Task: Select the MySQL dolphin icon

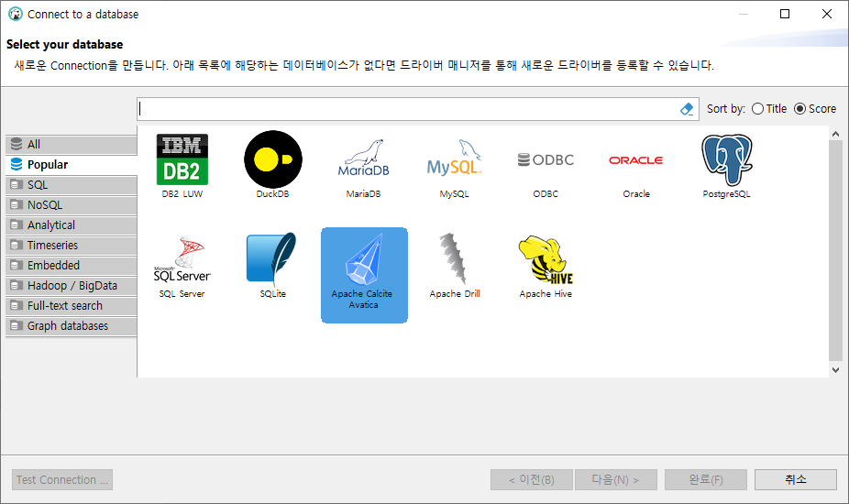Action: [x=454, y=158]
